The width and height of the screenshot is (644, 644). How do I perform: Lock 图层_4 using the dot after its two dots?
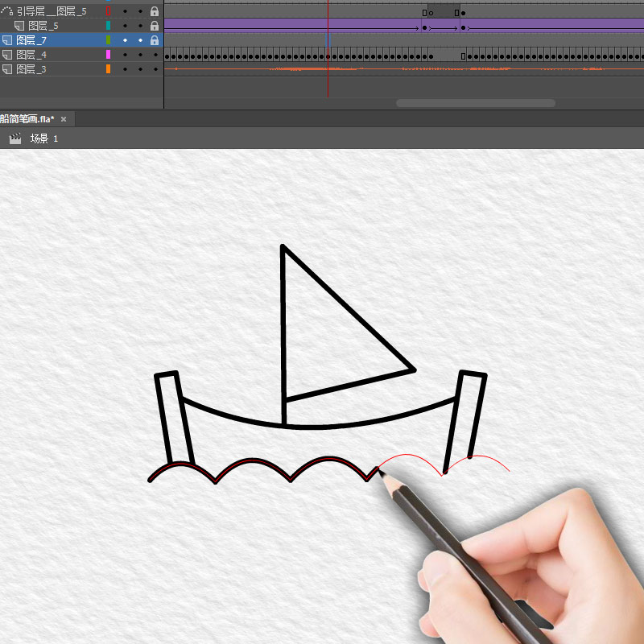point(155,55)
